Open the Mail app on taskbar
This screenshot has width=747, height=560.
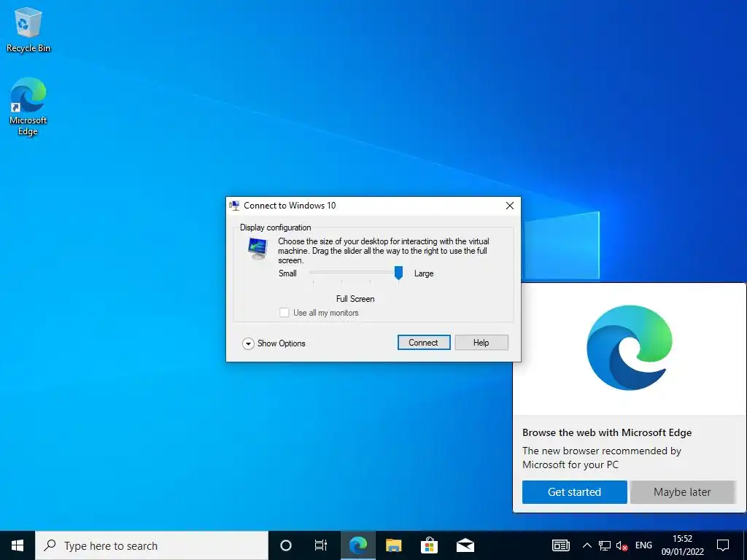click(465, 545)
